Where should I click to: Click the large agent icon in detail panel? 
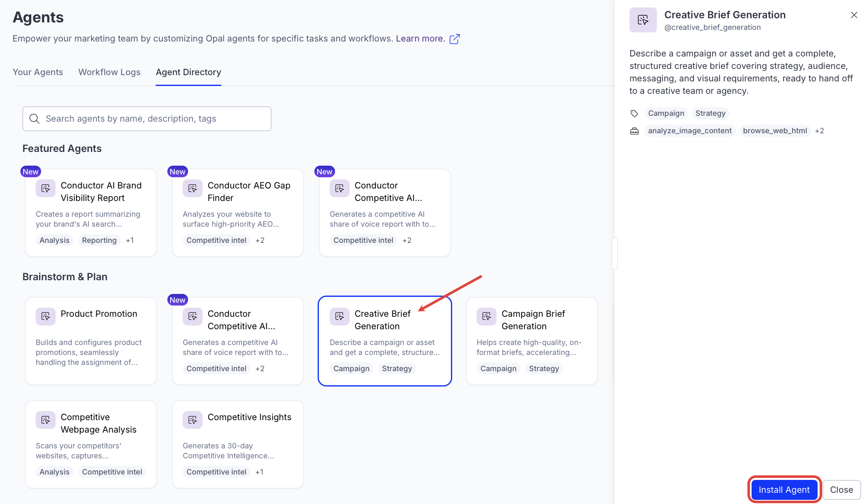[643, 20]
